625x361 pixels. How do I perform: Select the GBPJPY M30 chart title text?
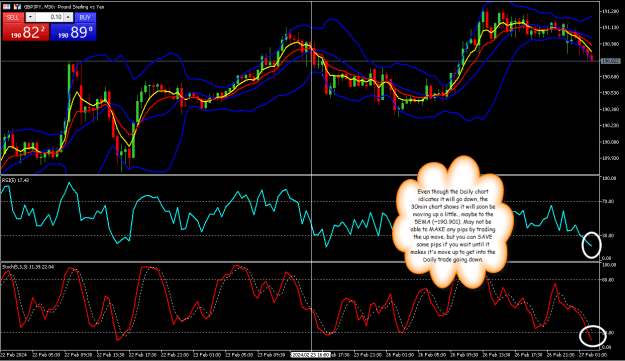coord(64,7)
